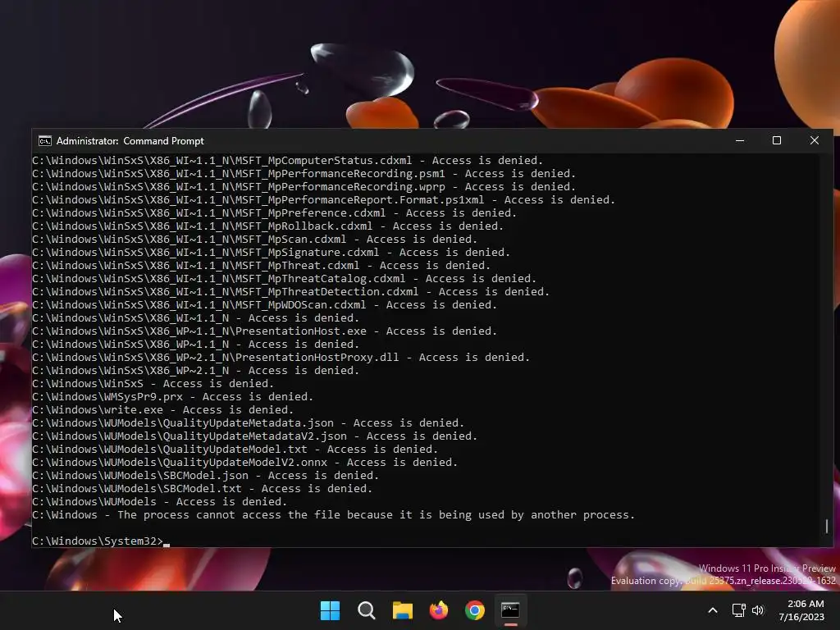This screenshot has width=840, height=630.
Task: Maximize the Command Prompt window
Action: pyautogui.click(x=777, y=141)
